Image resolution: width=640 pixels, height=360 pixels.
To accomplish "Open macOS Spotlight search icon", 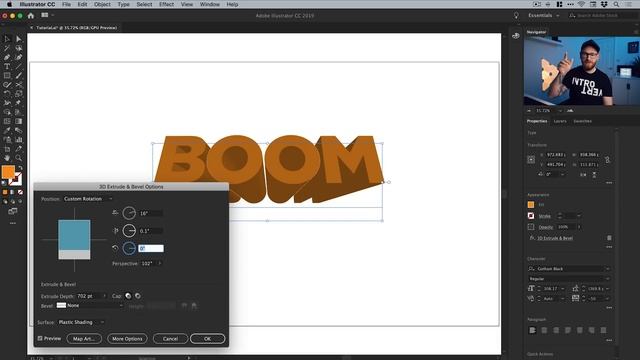I will pos(616,4).
